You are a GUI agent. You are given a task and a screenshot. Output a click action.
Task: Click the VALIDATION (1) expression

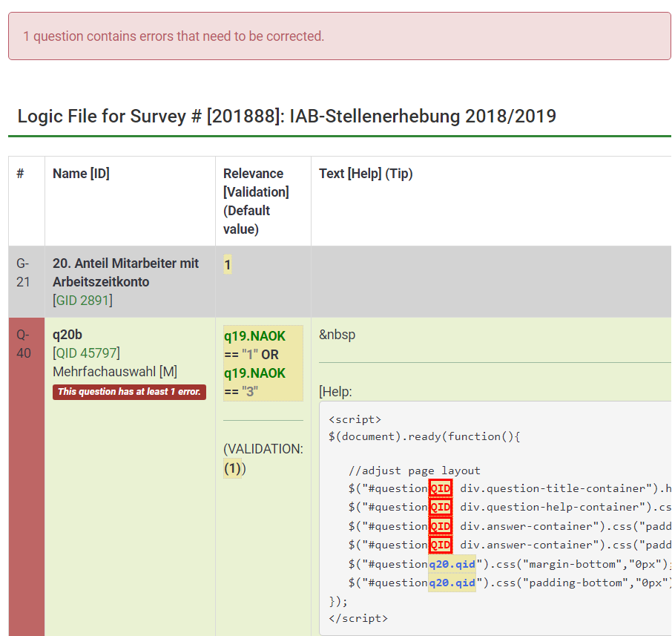click(234, 469)
